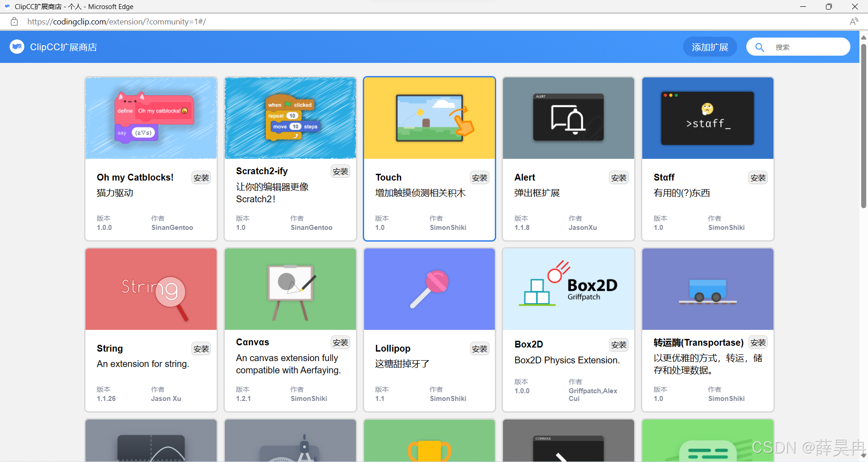
Task: Click the address bar URL
Action: coord(117,21)
